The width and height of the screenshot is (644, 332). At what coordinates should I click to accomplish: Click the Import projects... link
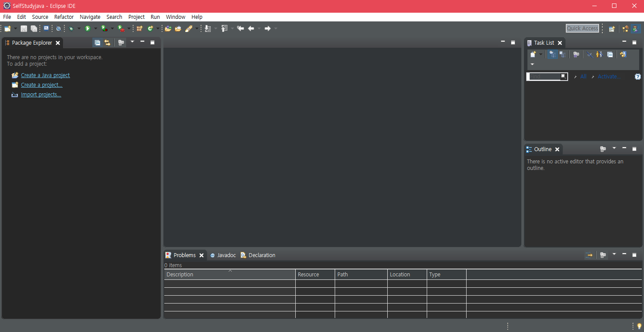pyautogui.click(x=41, y=95)
